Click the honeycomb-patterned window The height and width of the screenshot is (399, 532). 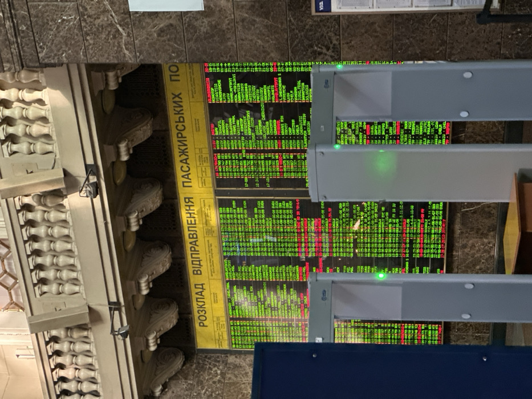(x=9, y=275)
